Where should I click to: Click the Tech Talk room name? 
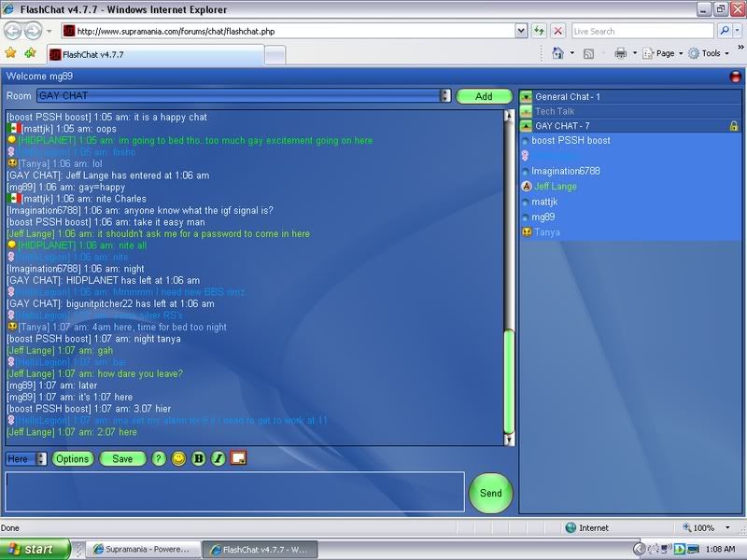[x=555, y=111]
